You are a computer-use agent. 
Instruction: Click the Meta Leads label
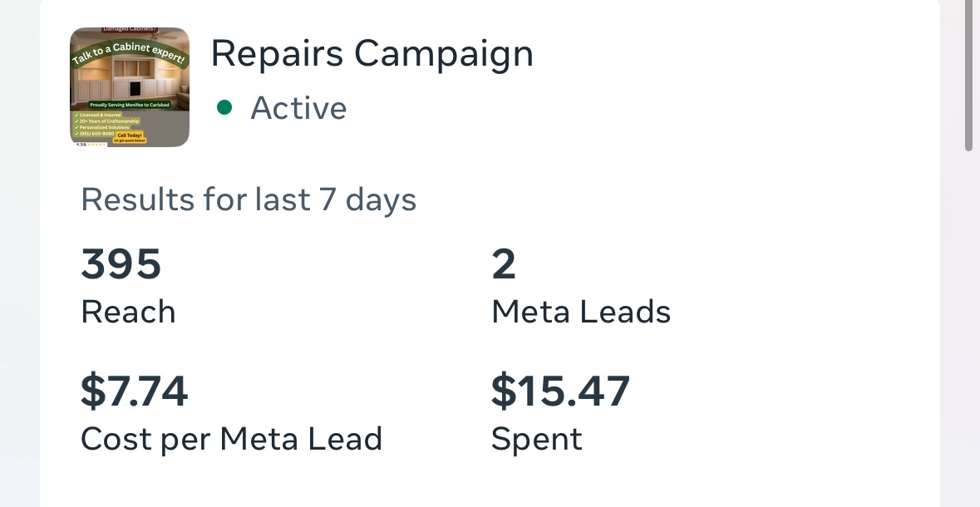tap(581, 312)
